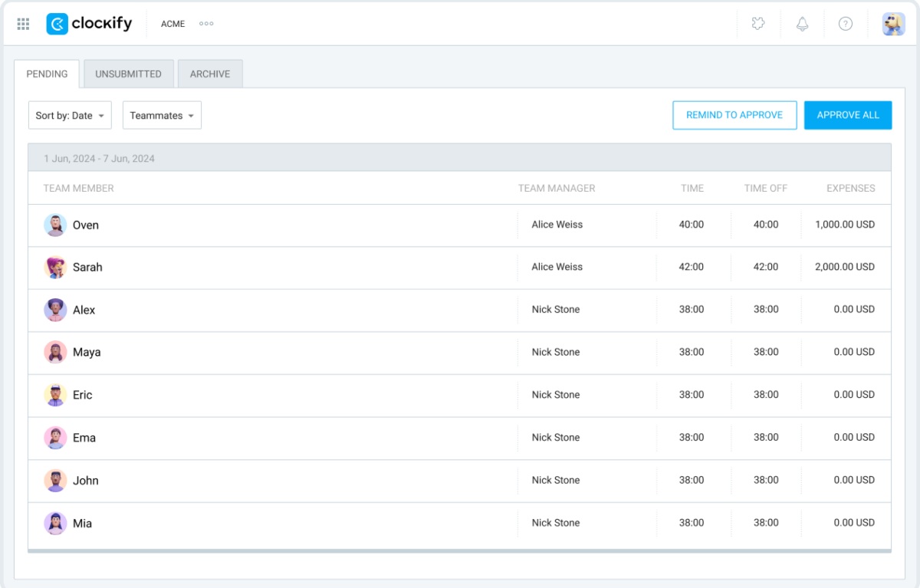Open the Teammates filter dropdown
This screenshot has height=588, width=920.
coord(162,115)
